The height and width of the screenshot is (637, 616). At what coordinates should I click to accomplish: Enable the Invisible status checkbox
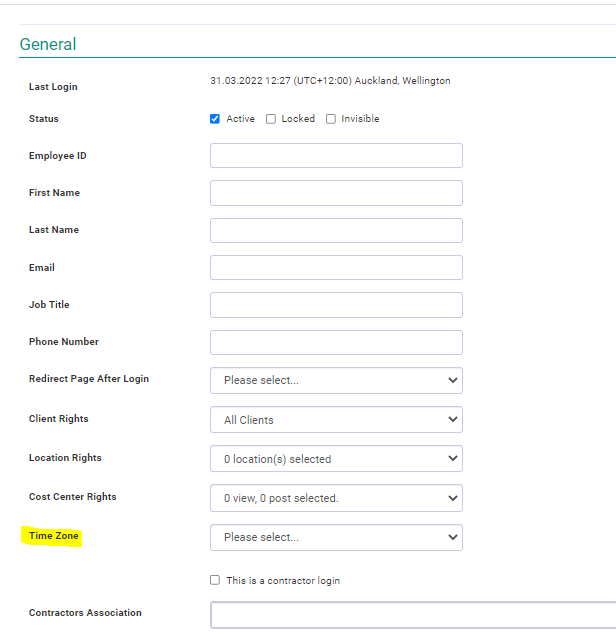pyautogui.click(x=331, y=119)
